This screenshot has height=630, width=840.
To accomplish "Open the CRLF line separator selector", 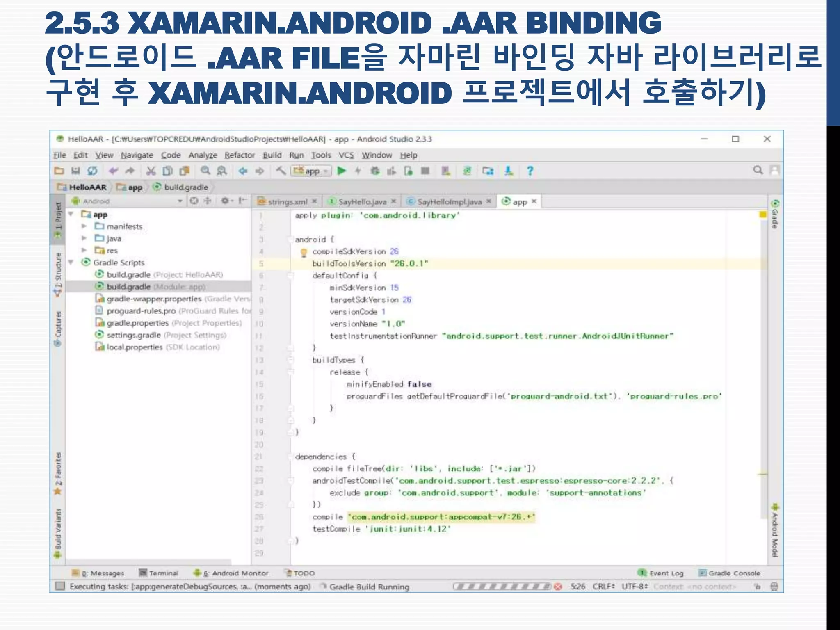I will coord(604,587).
